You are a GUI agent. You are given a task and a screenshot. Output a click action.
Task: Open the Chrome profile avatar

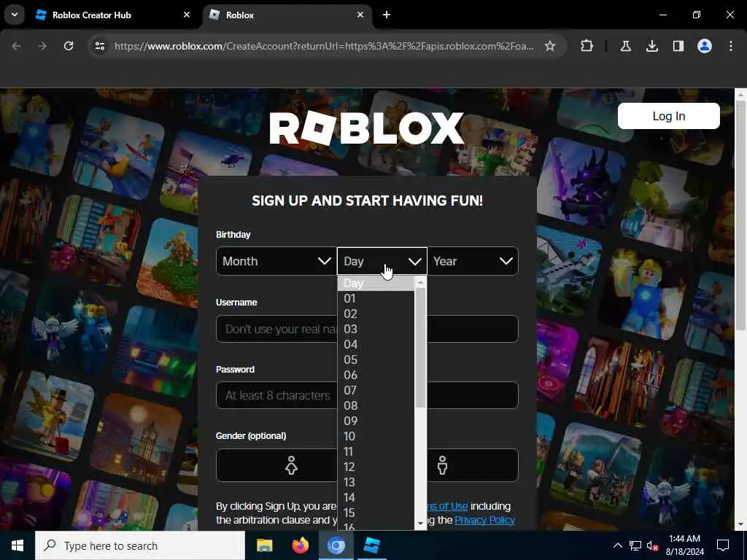[705, 46]
